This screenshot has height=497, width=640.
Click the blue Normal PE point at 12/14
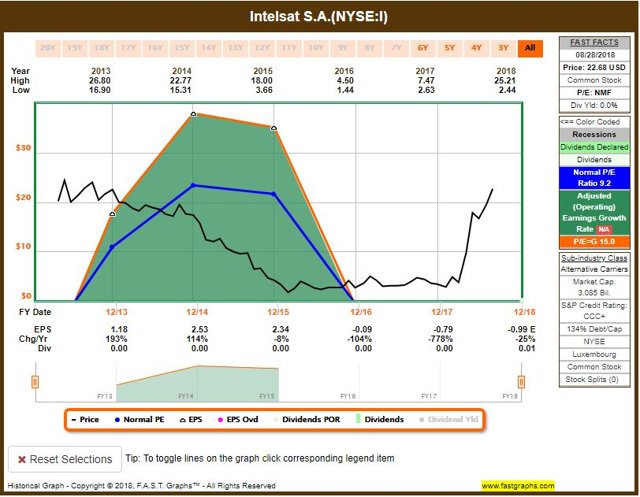click(193, 185)
